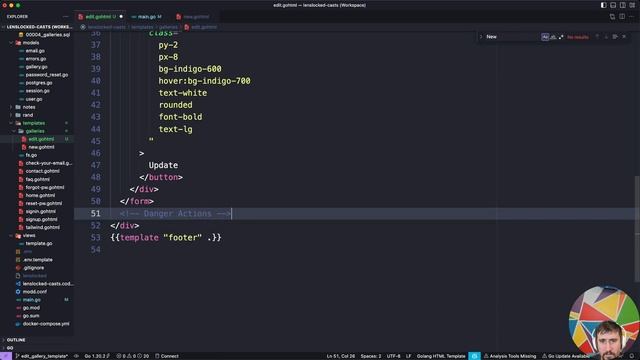Expand the replace field in find widget

[481, 37]
